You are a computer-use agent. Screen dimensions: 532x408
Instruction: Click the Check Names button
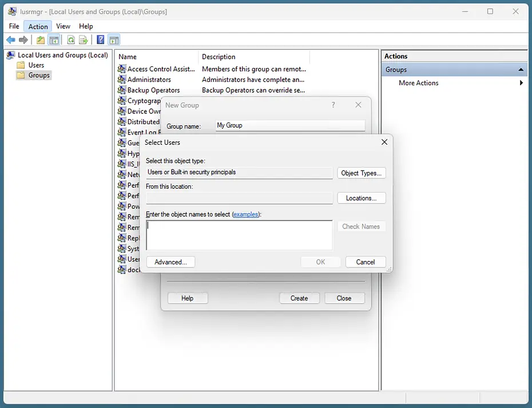pos(362,227)
